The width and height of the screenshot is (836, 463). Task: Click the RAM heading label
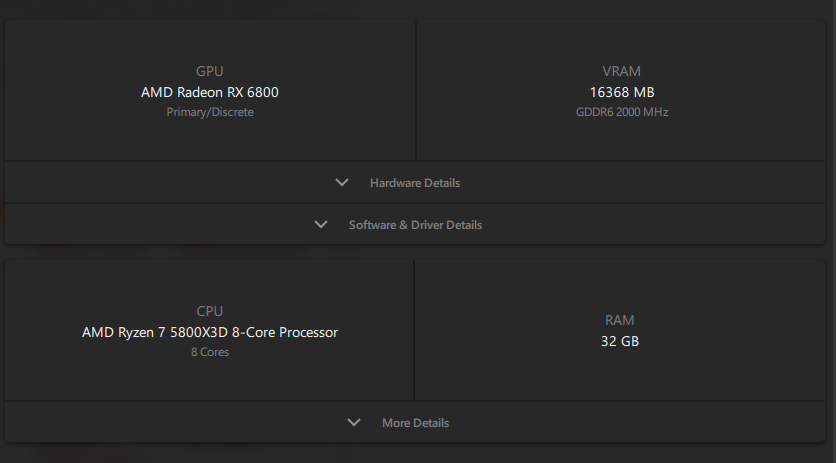620,320
